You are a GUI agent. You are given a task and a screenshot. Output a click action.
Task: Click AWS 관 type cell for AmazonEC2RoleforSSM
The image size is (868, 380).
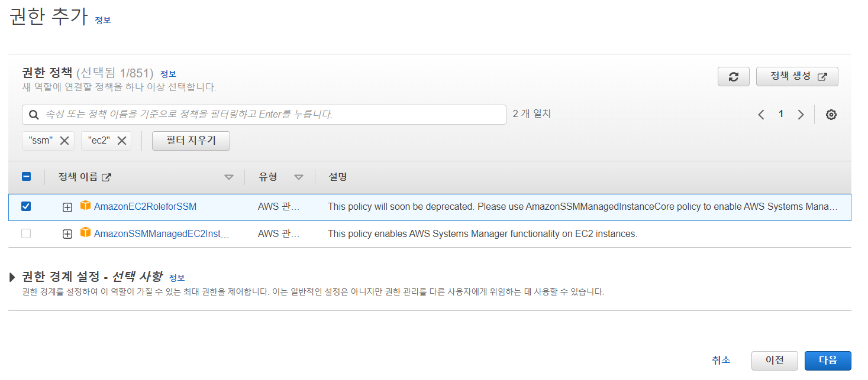[279, 207]
